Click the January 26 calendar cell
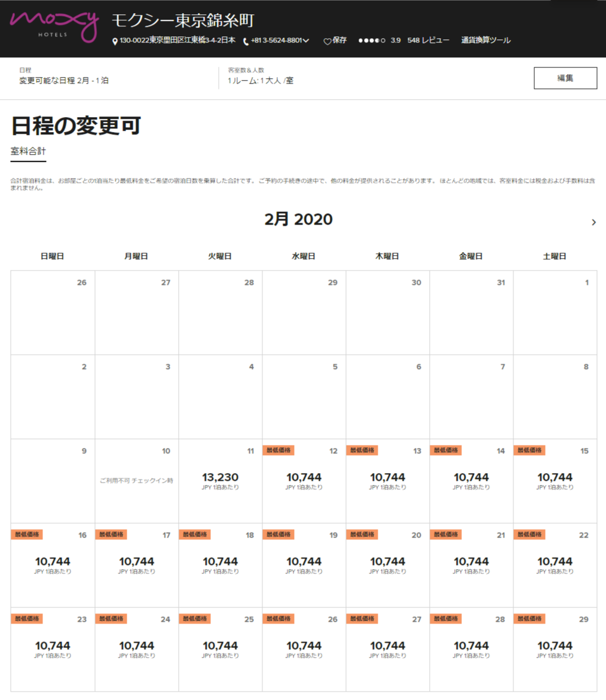The width and height of the screenshot is (606, 700). point(53,312)
